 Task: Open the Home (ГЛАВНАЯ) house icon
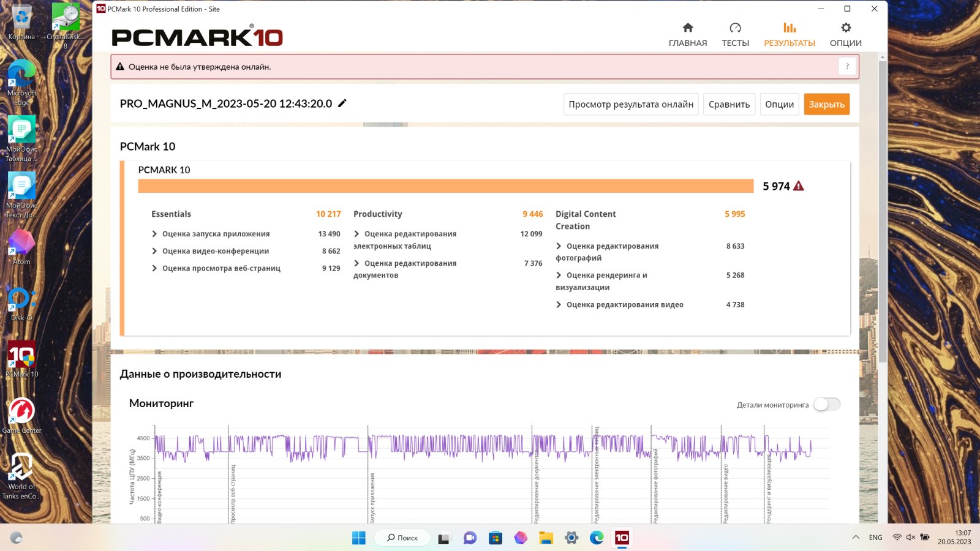pyautogui.click(x=688, y=28)
